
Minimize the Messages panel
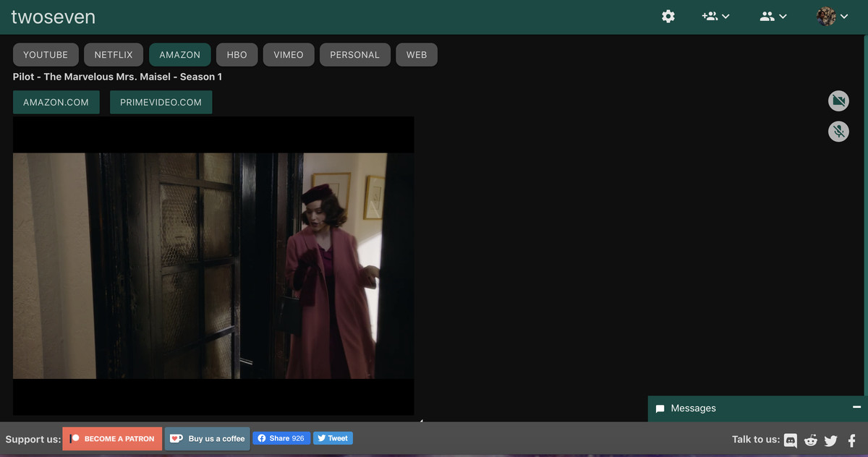[856, 407]
